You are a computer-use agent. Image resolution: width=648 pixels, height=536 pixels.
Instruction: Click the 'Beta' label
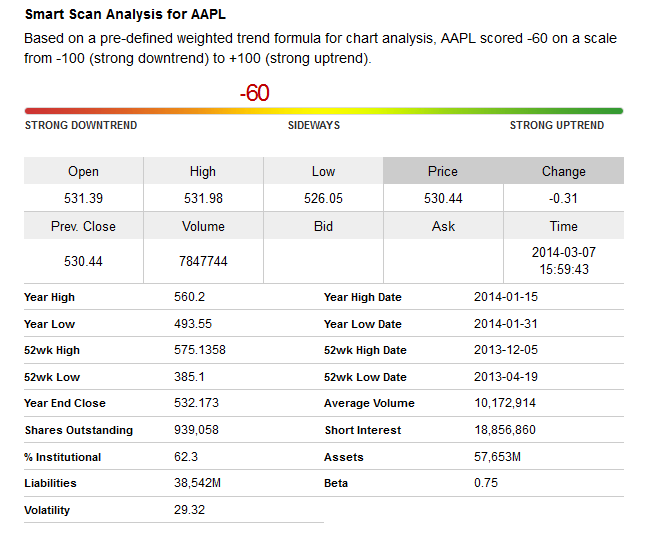(x=336, y=483)
